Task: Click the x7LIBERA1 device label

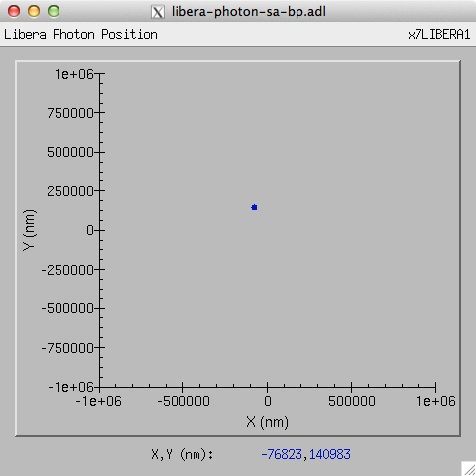Action: click(x=439, y=35)
